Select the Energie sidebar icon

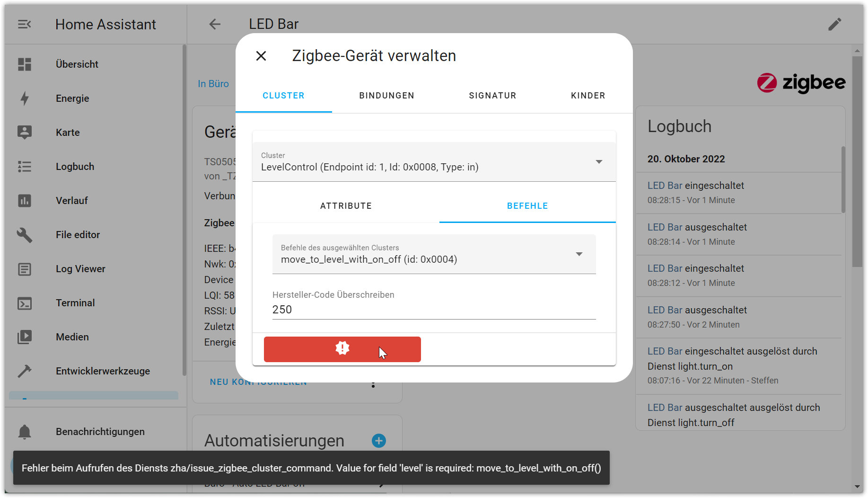pyautogui.click(x=24, y=98)
